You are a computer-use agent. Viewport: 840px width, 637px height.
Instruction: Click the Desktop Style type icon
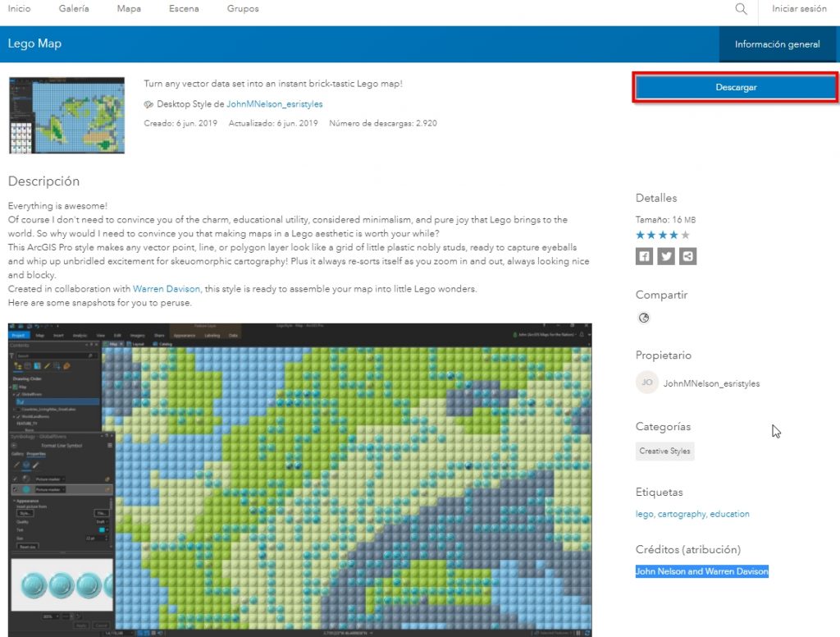pyautogui.click(x=148, y=105)
